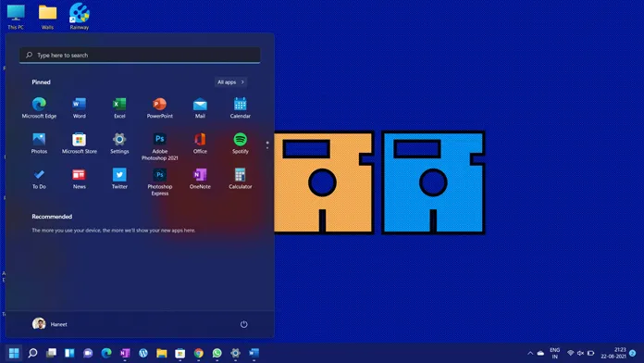Open Teams Chat on taskbar
This screenshot has width=644, height=363.
pos(88,353)
